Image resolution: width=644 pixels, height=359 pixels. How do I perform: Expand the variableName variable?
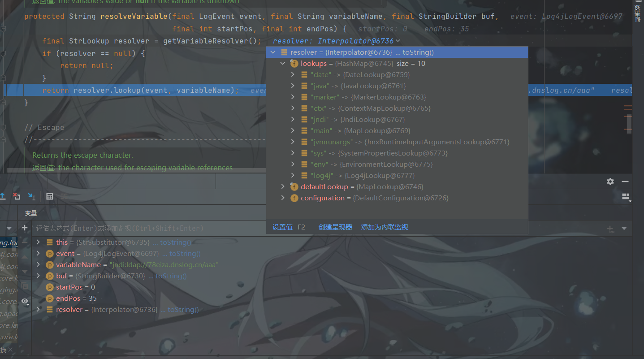point(38,264)
